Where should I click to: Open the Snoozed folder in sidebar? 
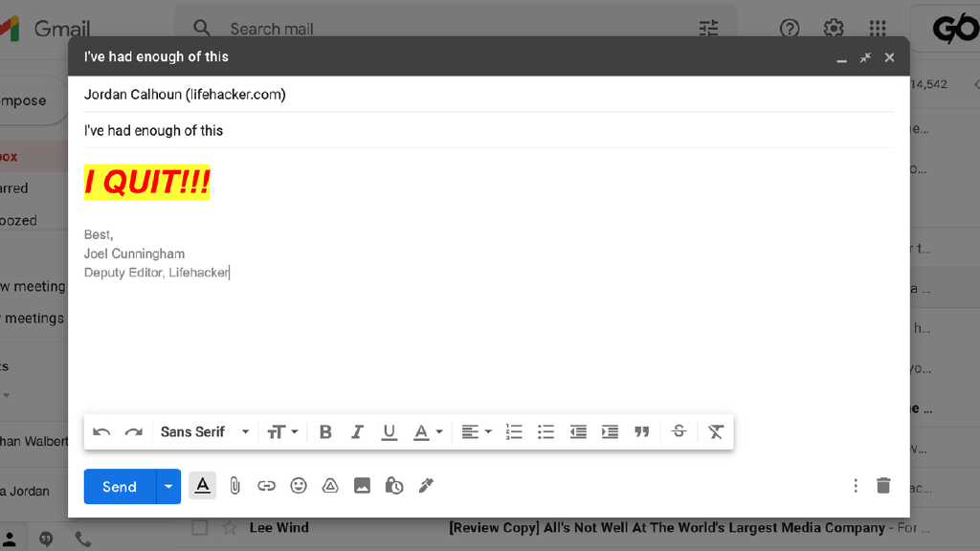tap(18, 221)
